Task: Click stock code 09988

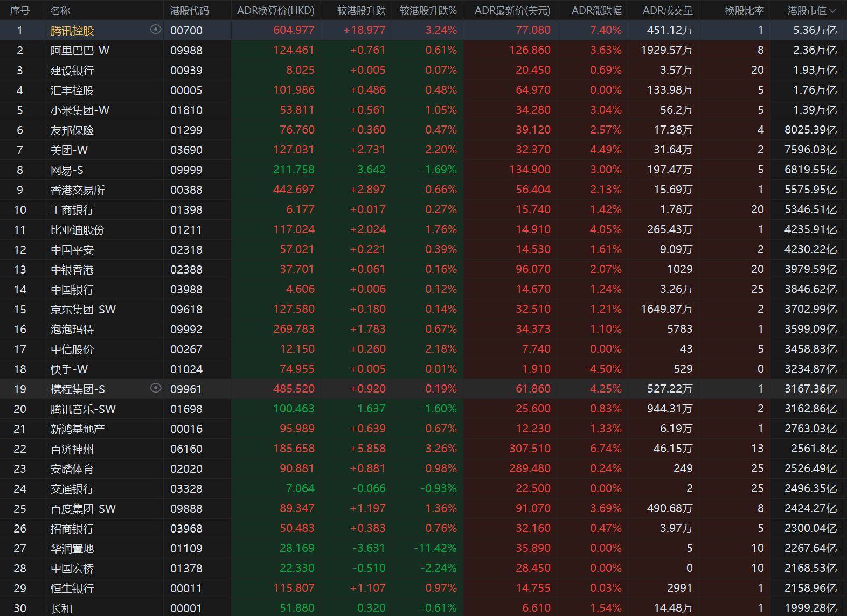Action: [x=186, y=50]
